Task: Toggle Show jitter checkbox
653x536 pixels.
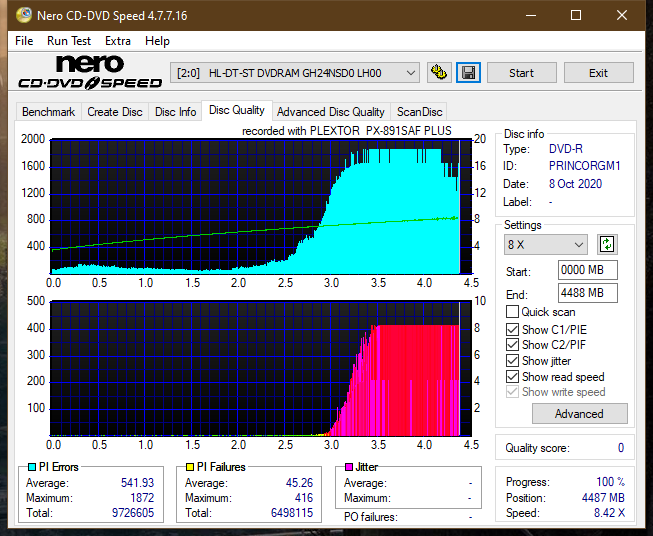Action: (512, 361)
